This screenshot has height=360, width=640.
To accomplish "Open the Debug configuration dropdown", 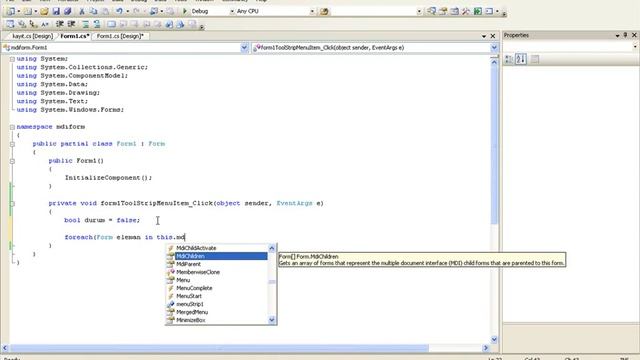I will tap(232, 11).
